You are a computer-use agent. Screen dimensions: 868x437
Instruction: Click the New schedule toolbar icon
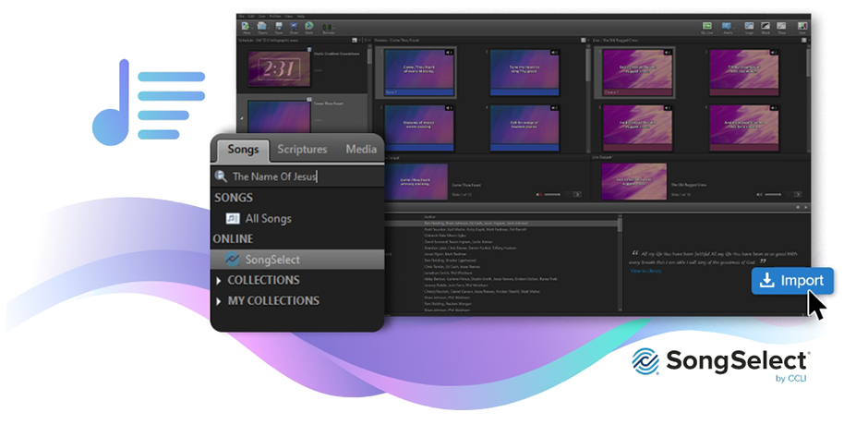246,26
